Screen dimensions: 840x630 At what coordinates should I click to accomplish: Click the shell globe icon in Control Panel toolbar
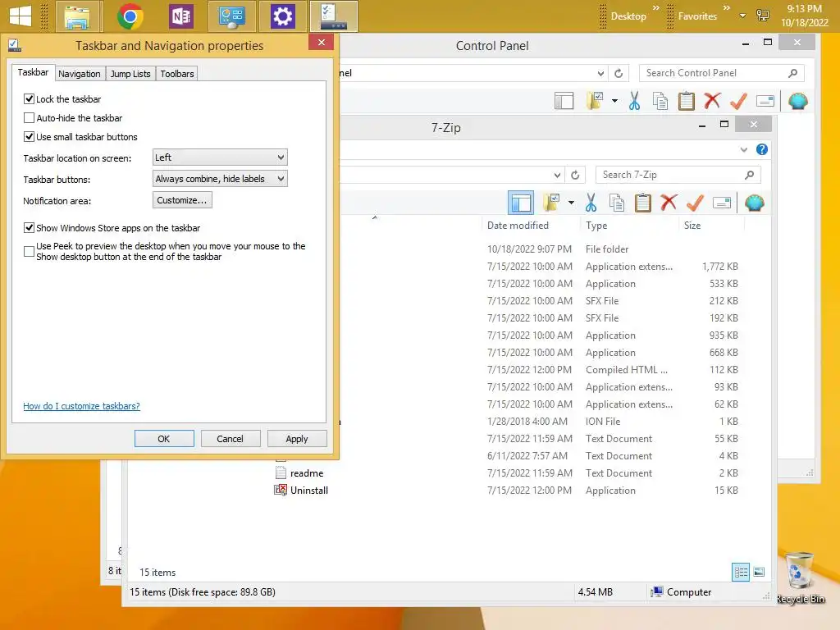(797, 101)
